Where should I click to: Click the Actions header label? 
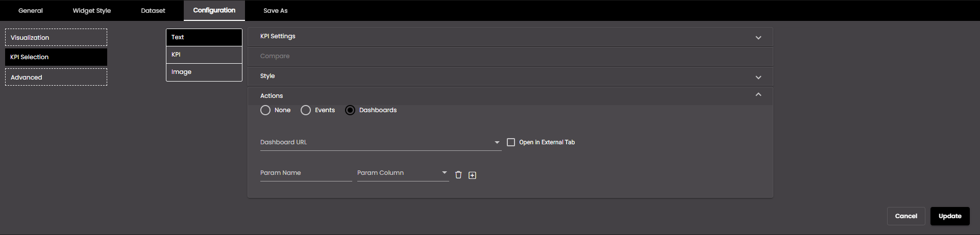272,96
